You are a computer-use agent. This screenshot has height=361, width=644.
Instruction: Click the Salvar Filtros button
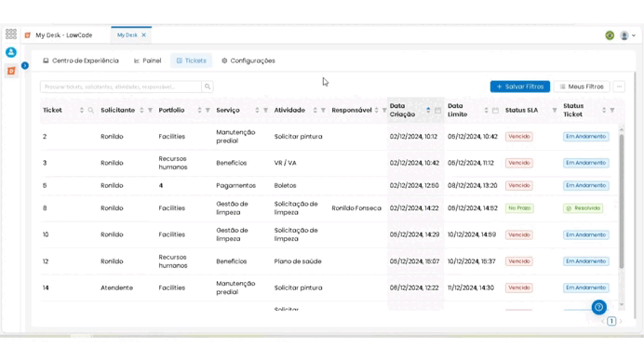[520, 87]
